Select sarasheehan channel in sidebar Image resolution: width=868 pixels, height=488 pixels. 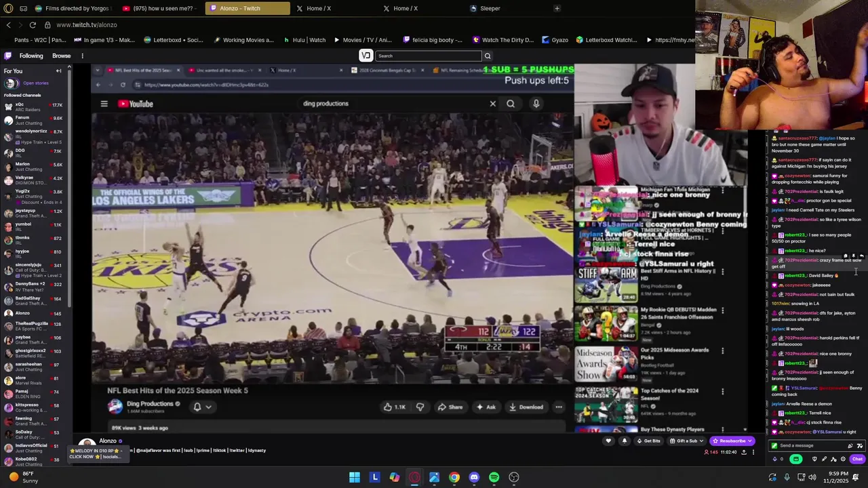(x=34, y=367)
